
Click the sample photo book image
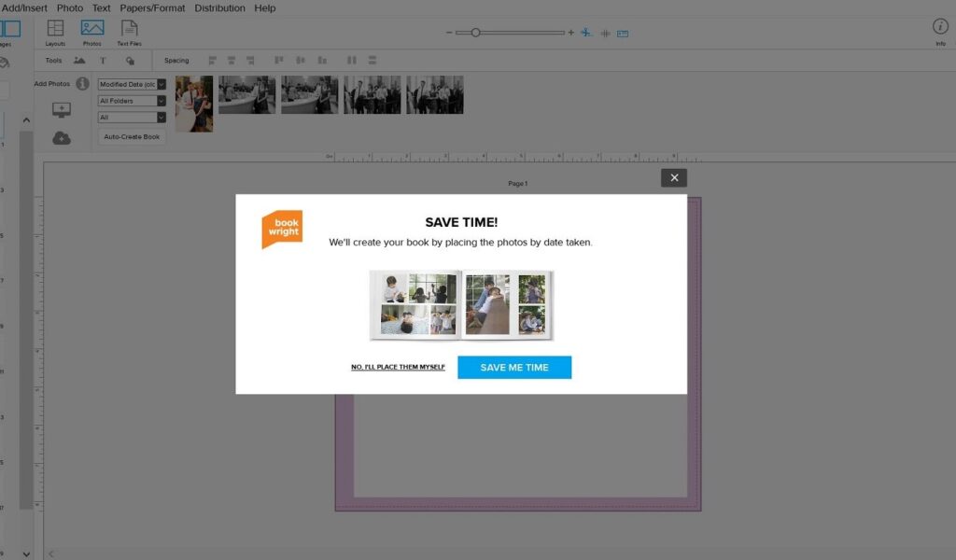461,304
